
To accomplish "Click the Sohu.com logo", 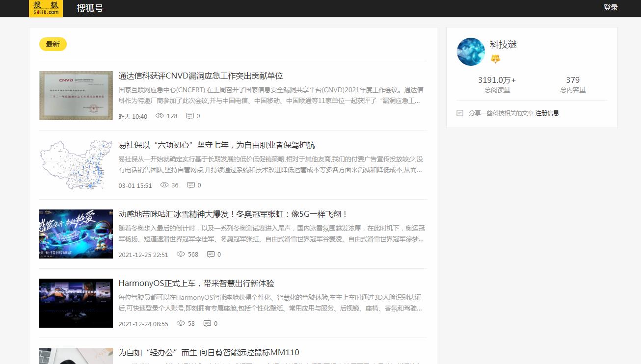I will pyautogui.click(x=46, y=8).
